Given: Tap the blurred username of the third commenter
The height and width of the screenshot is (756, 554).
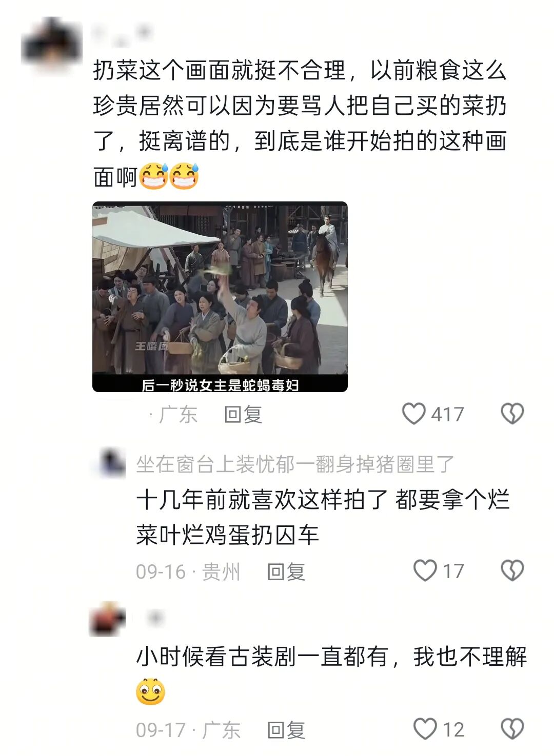Looking at the screenshot, I should click(154, 619).
